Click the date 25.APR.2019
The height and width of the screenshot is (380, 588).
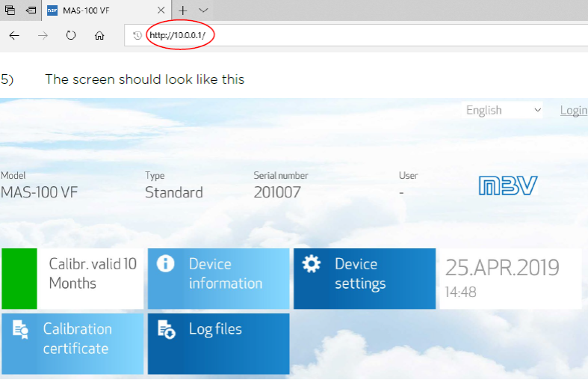click(502, 267)
